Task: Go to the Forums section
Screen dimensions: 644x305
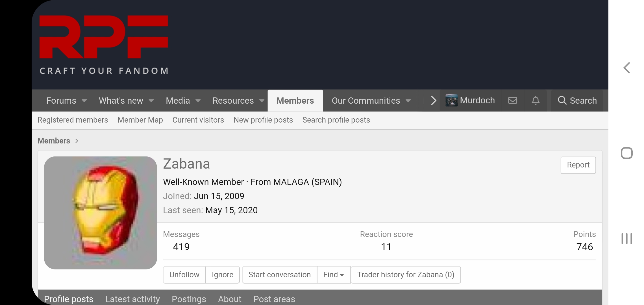Action: click(61, 101)
